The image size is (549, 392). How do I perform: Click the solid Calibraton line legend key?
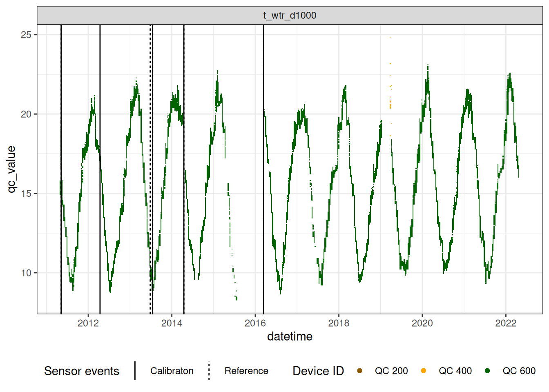135,371
